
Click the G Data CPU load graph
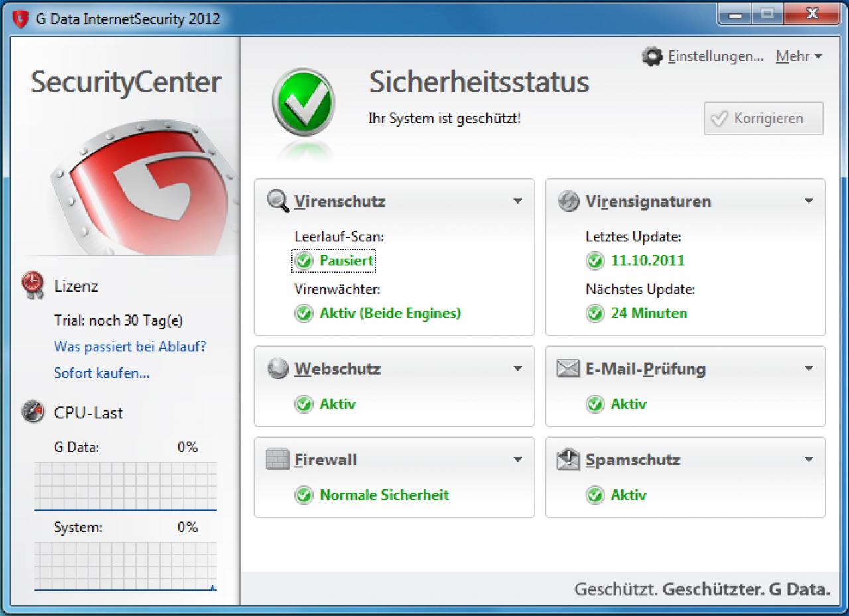[x=125, y=486]
